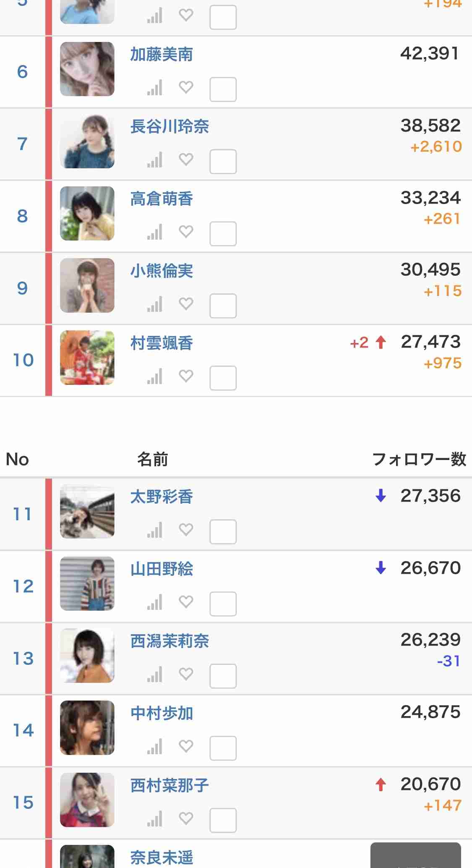Enable the checkbox for 中村歩加
Image resolution: width=472 pixels, height=868 pixels.
223,748
